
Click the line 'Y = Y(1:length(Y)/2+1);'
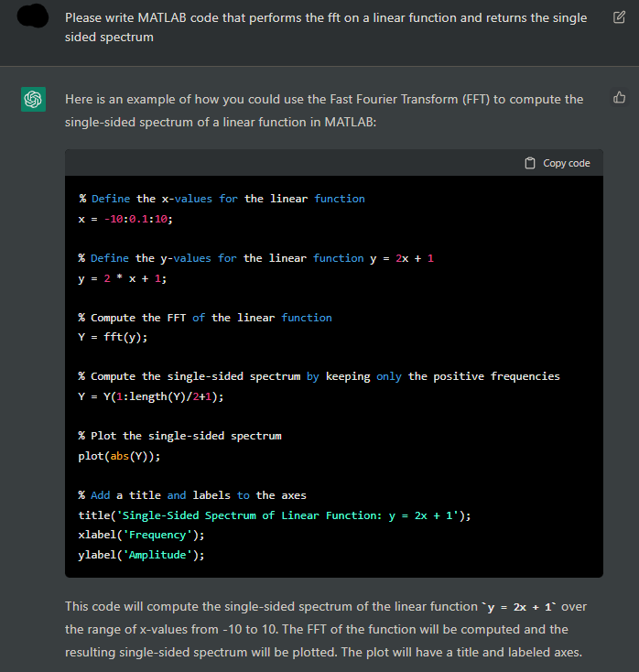[151, 396]
